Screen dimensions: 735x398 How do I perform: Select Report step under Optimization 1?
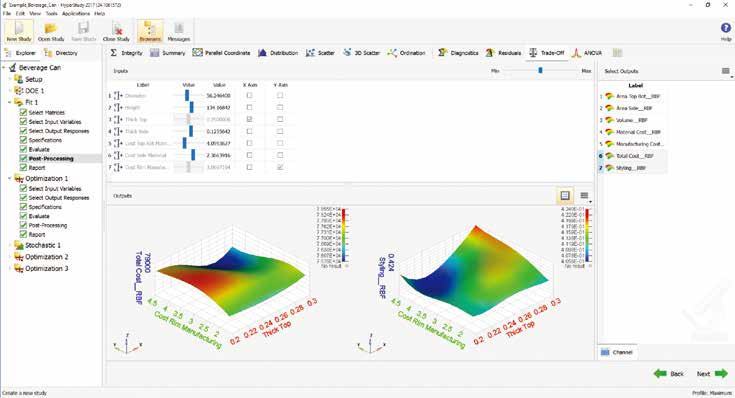click(x=37, y=234)
